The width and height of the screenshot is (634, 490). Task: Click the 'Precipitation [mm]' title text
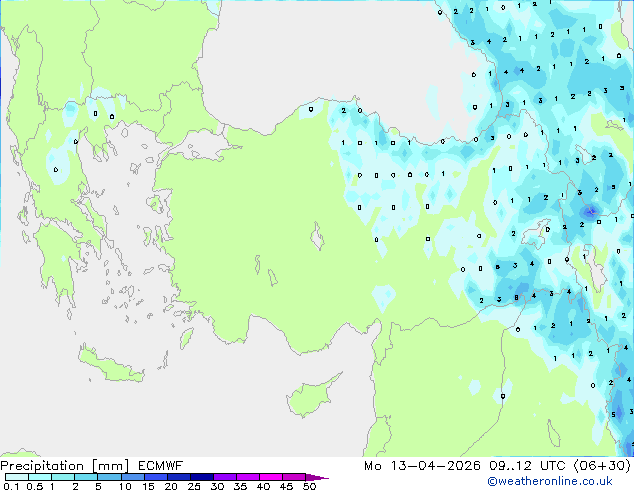coord(65,466)
